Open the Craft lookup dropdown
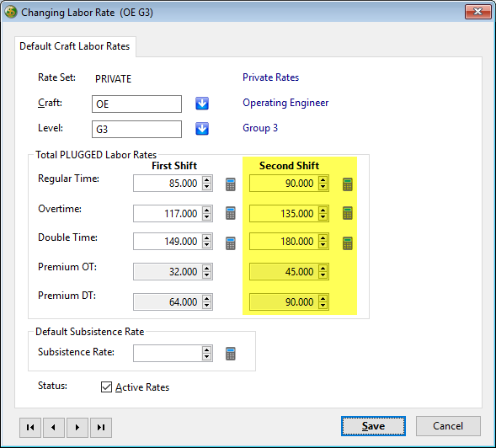 202,104
